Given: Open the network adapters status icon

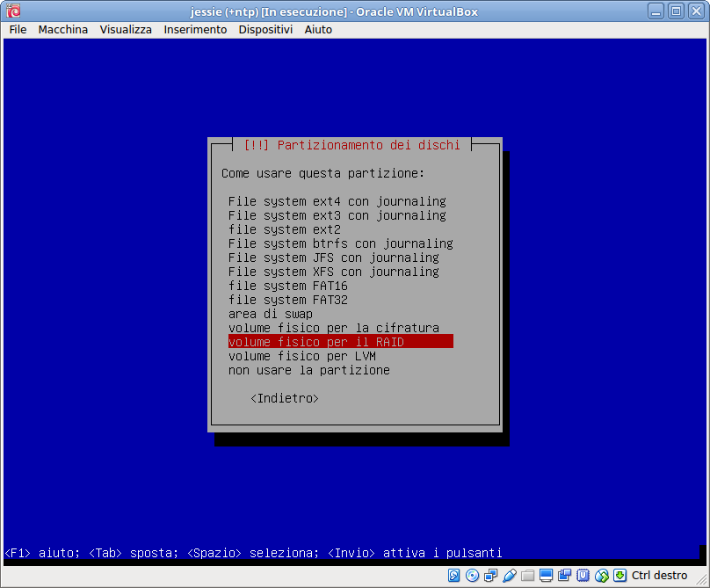Looking at the screenshot, I should pyautogui.click(x=491, y=576).
